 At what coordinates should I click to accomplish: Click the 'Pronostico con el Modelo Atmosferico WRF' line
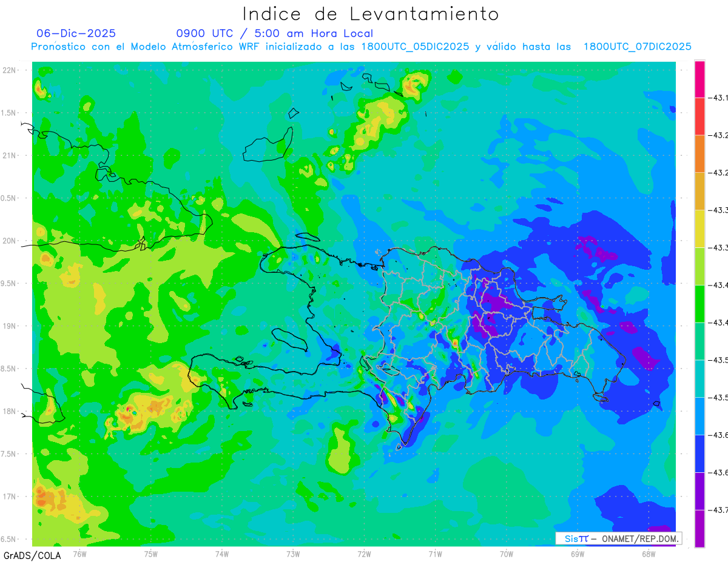coord(361,47)
